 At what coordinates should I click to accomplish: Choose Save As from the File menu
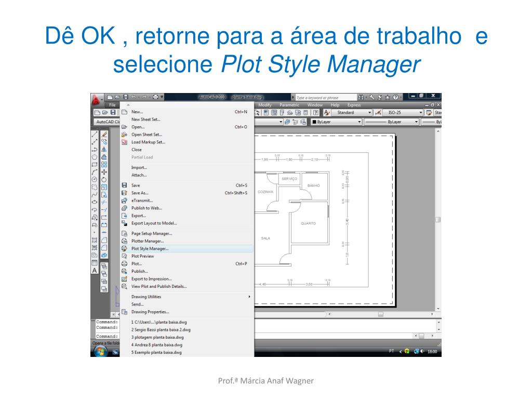[x=187, y=193]
